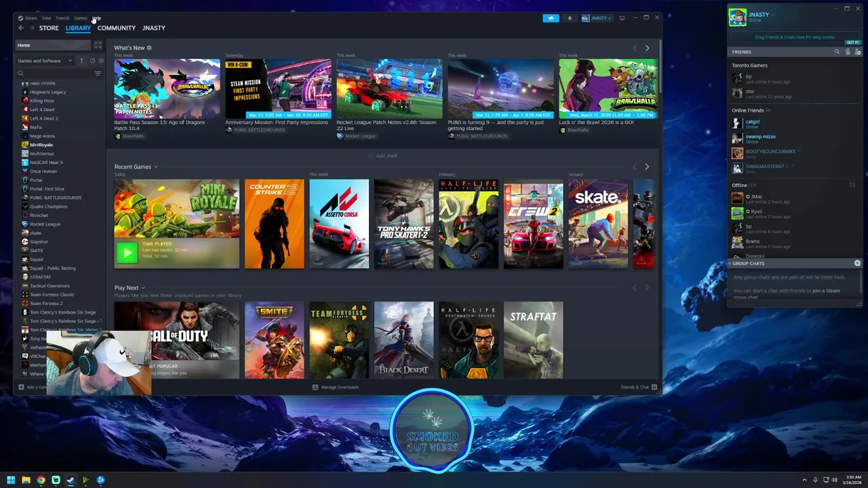Image resolution: width=868 pixels, height=488 pixels.
Task: Sort library list with the up-arrow icon
Action: [81, 60]
